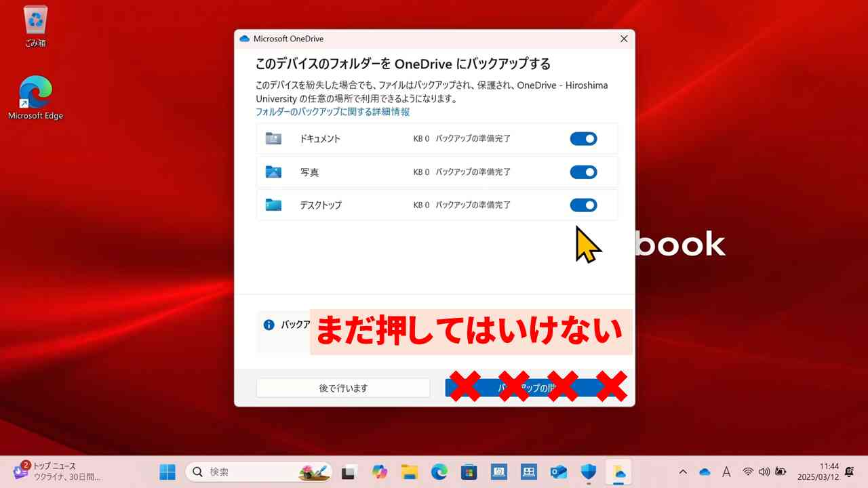Open the quick settings via the Wi-Fi icon
Screen dimensions: 868x488
click(x=749, y=472)
